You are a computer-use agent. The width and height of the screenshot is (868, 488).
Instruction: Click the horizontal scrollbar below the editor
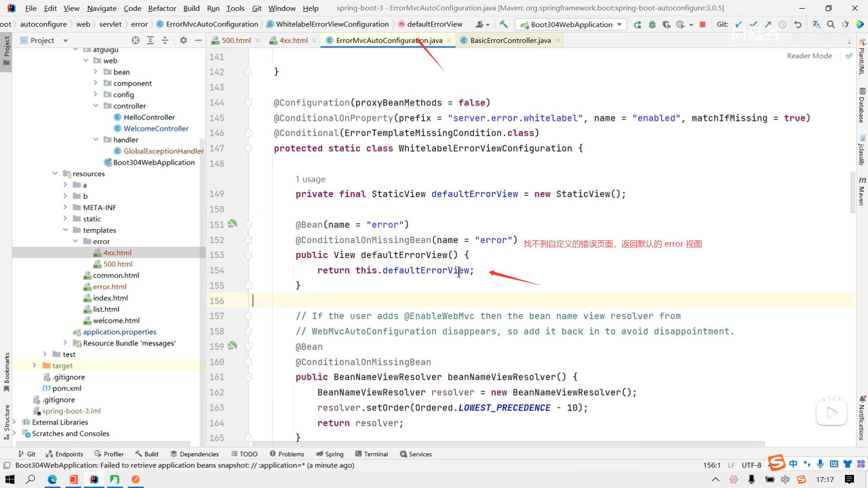tap(506, 444)
